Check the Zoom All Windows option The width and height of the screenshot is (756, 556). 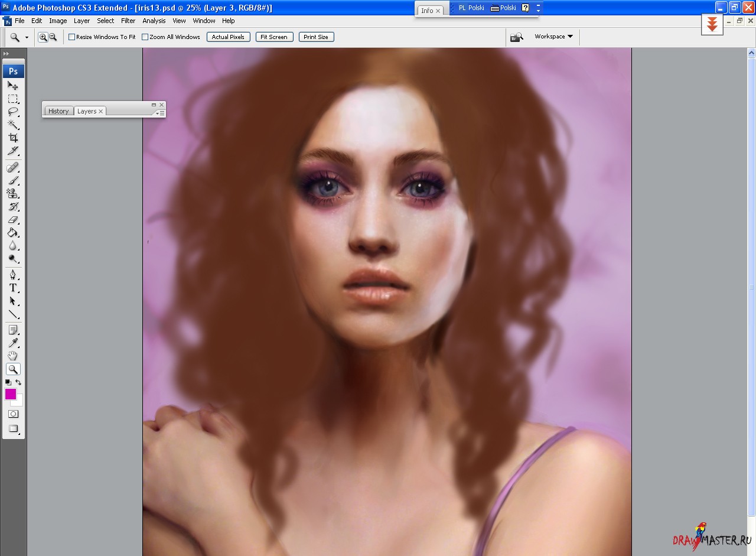click(x=145, y=37)
